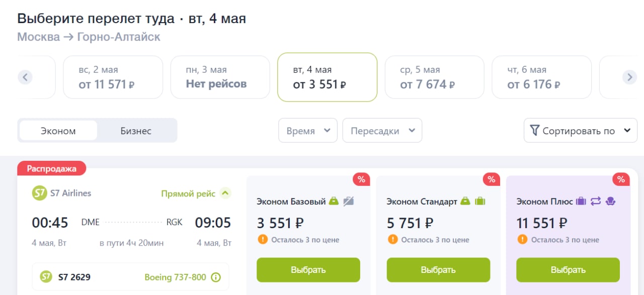Click Выбрать for Эконом Плюс fare

click(568, 270)
